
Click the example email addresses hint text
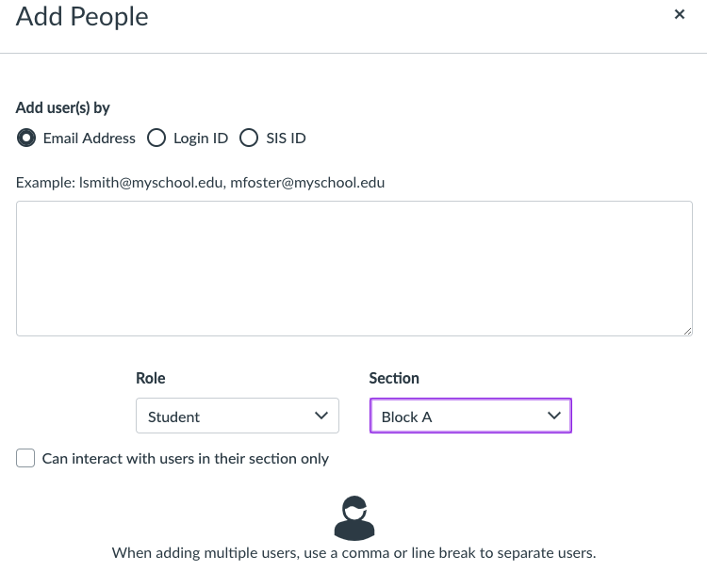click(200, 182)
